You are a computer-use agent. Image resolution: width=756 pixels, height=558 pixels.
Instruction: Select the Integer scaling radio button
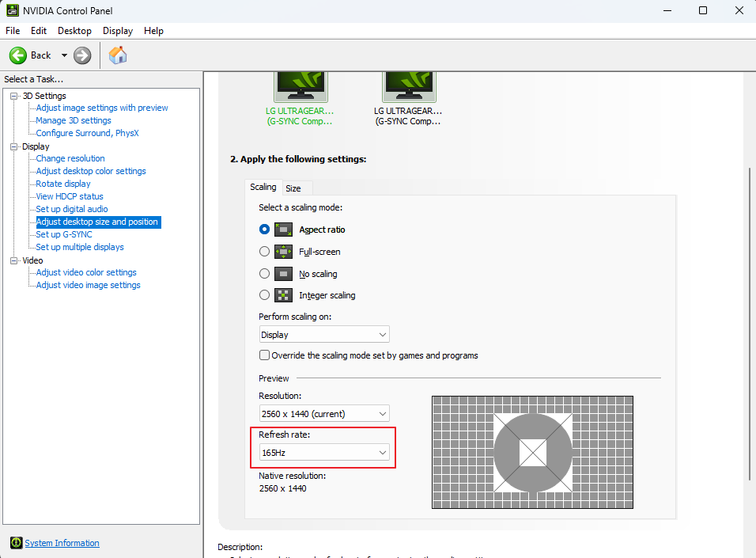point(264,295)
